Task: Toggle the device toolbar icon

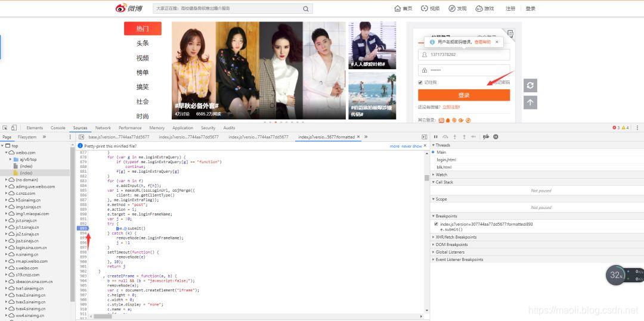Action: (x=14, y=127)
